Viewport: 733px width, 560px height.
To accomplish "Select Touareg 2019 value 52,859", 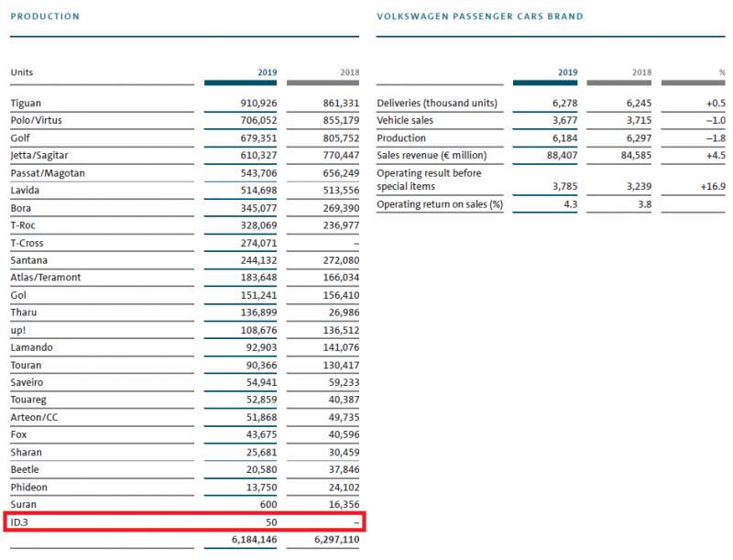I will (261, 401).
